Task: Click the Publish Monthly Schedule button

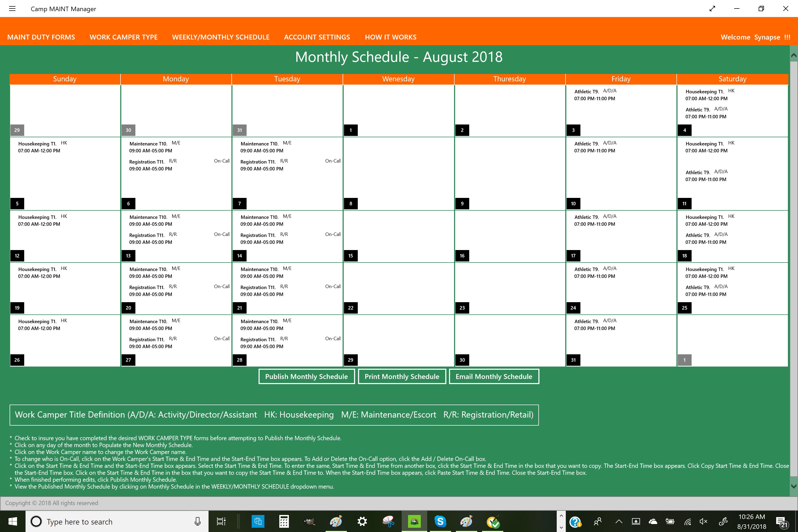Action: click(306, 377)
